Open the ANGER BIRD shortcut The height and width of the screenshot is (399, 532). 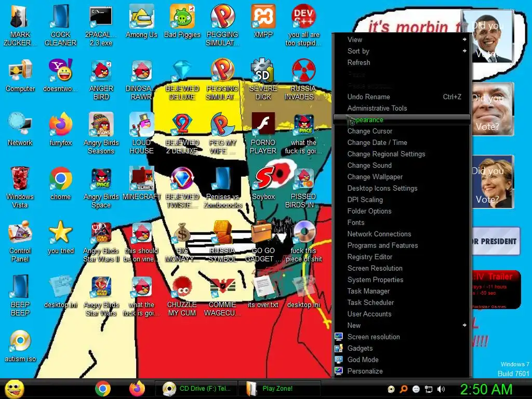click(101, 80)
